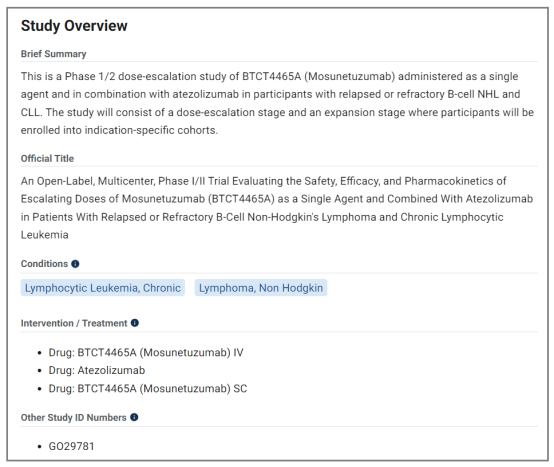554x467 pixels.
Task: Click the Other Study ID Numbers info icon
Action: pyautogui.click(x=134, y=417)
